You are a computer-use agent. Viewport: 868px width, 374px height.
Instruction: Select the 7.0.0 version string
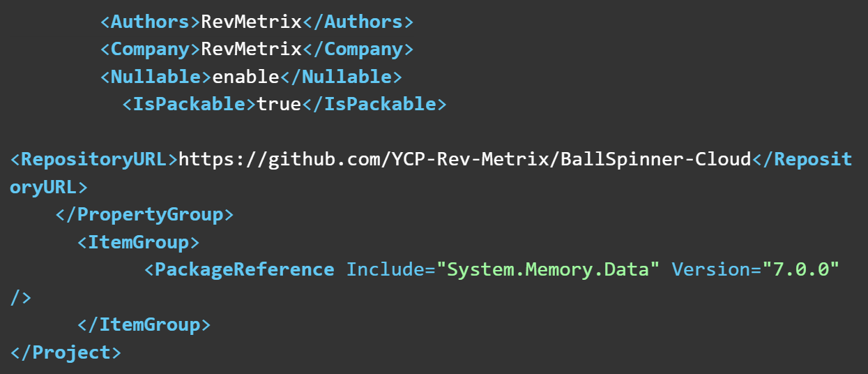(800, 269)
